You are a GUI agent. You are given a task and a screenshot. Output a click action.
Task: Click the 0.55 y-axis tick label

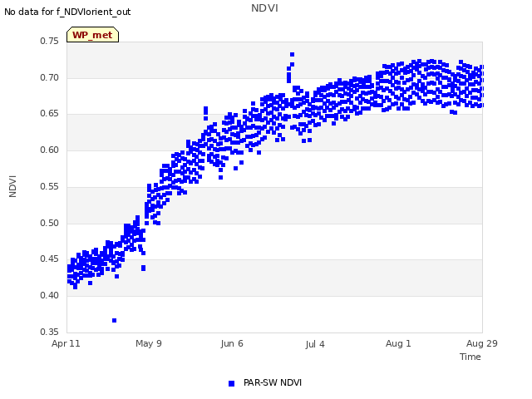pos(50,186)
